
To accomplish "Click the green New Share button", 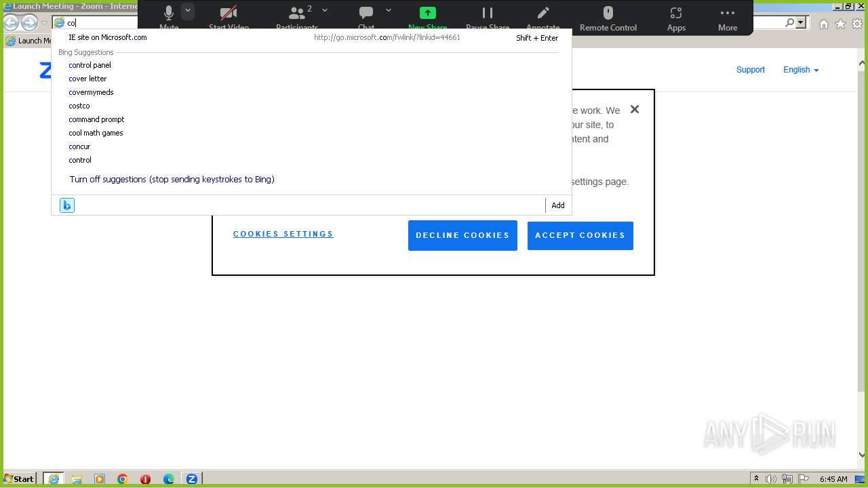I will 428,18.
